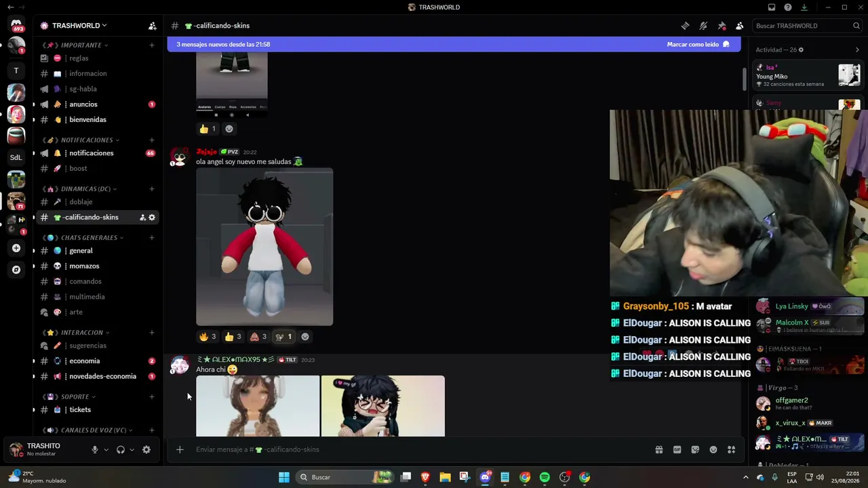This screenshot has height=488, width=868.
Task: Toggle fire reaction with count 3
Action: [208, 337]
